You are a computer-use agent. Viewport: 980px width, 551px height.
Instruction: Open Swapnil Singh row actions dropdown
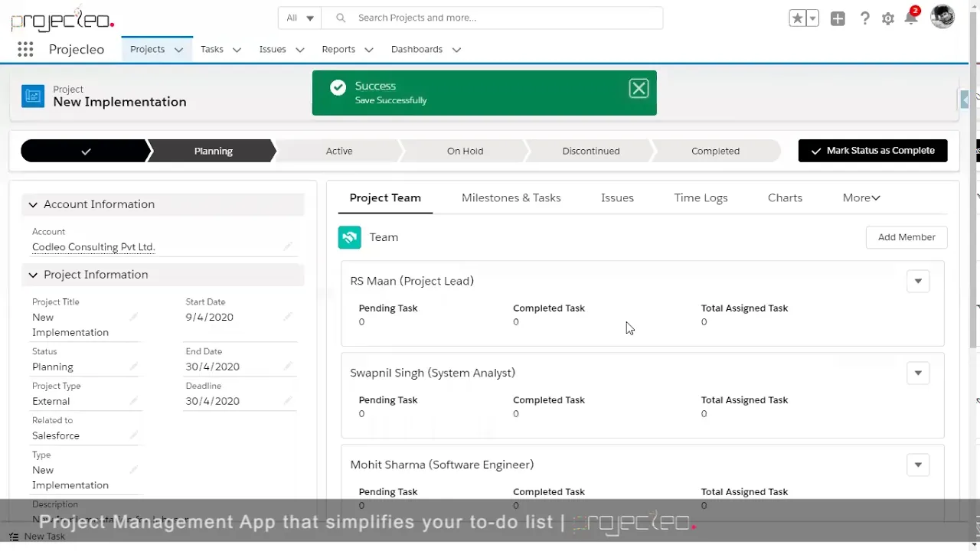coord(918,373)
